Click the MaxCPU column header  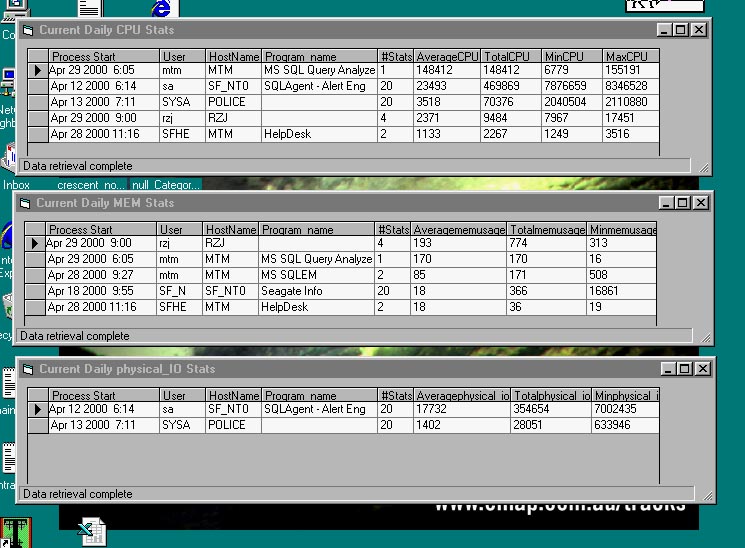(x=630, y=56)
